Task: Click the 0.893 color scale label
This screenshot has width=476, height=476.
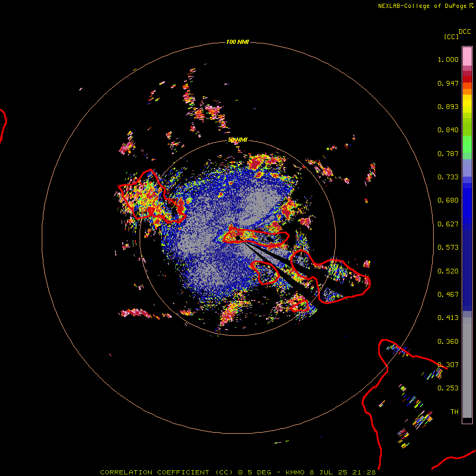Action: (448, 106)
